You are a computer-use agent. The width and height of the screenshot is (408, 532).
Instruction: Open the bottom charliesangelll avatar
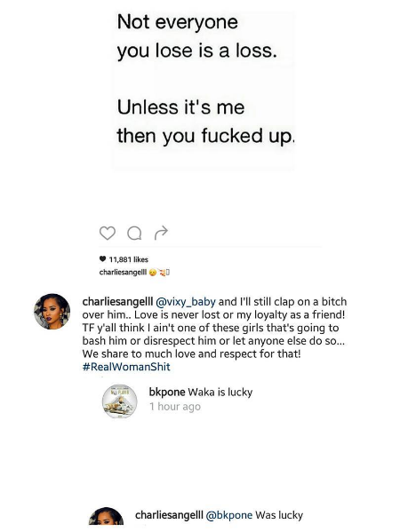coord(106,516)
